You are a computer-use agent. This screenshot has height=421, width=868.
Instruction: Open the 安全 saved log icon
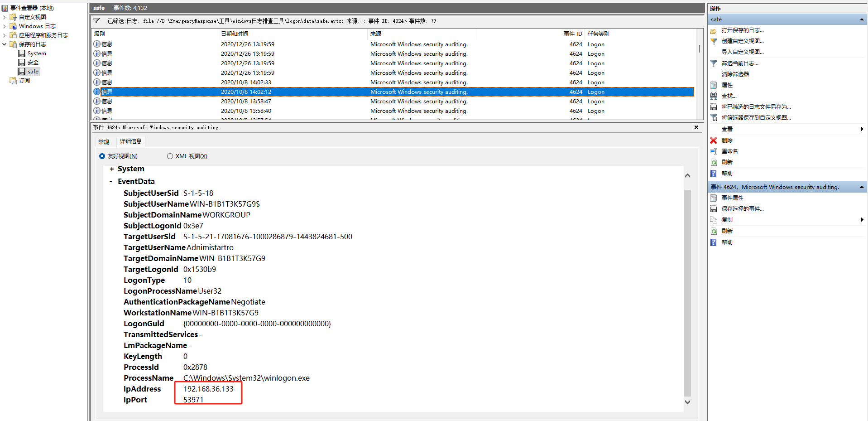pos(22,63)
